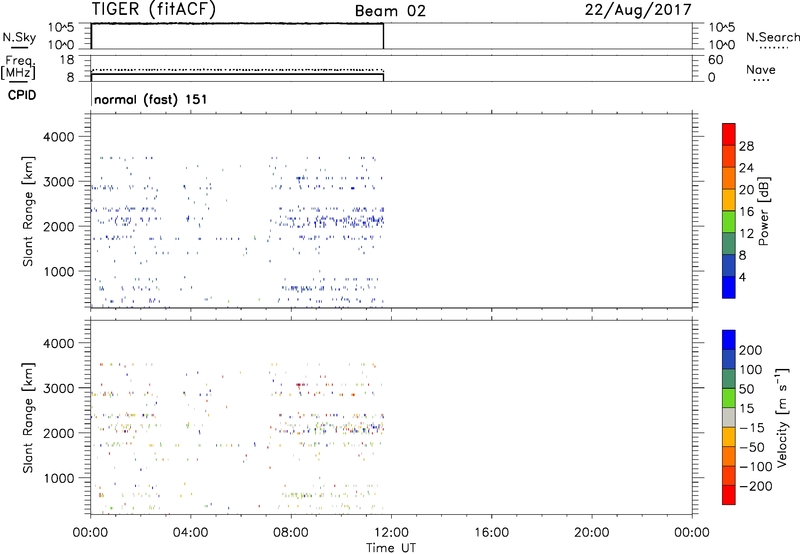800x554 pixels.
Task: Click the '10^5' tick left of the N.Sky panel
Action: (61, 28)
